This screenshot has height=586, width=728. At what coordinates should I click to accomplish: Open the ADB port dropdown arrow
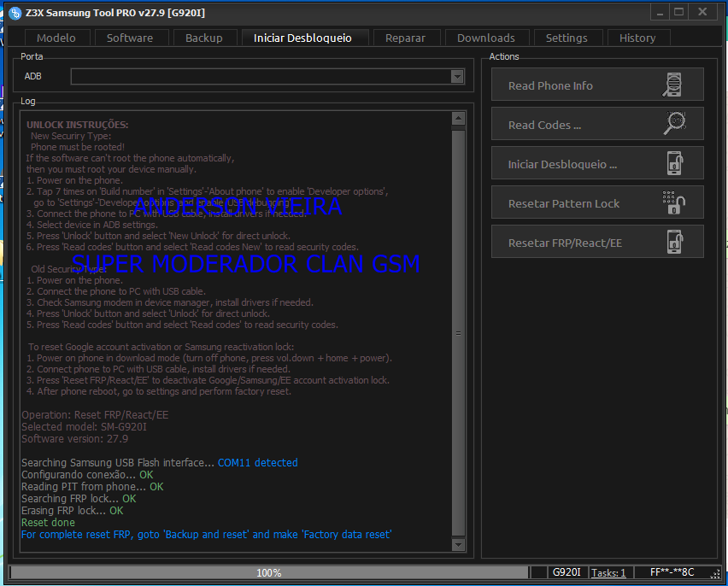pyautogui.click(x=457, y=77)
